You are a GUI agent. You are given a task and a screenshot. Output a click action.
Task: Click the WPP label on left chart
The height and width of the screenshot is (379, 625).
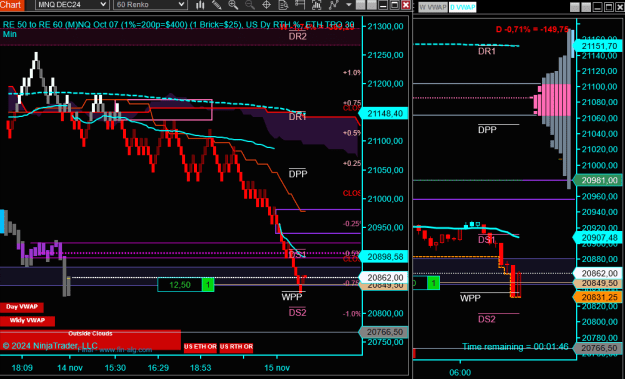(292, 297)
